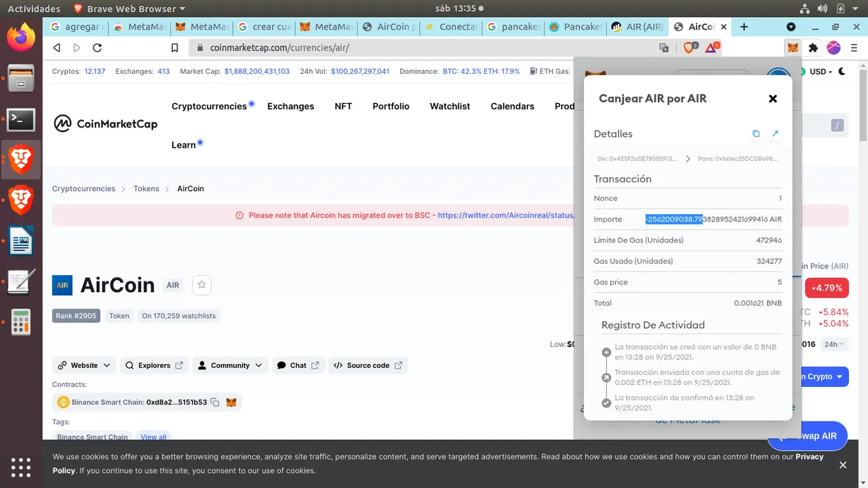The image size is (868, 488).
Task: Open Brave Rewards triangle icon
Action: (711, 47)
